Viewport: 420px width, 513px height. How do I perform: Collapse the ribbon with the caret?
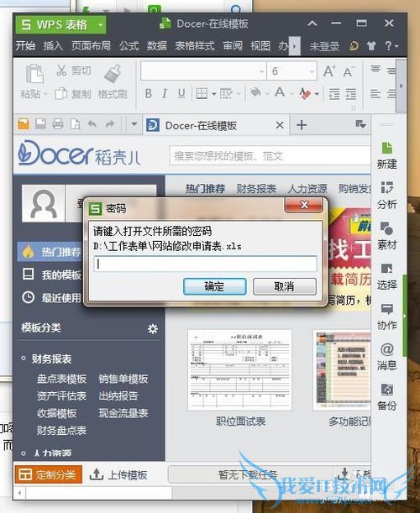(x=312, y=24)
